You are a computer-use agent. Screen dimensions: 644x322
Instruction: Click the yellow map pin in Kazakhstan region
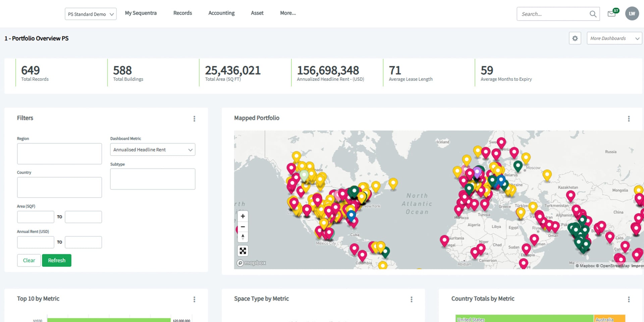click(547, 175)
